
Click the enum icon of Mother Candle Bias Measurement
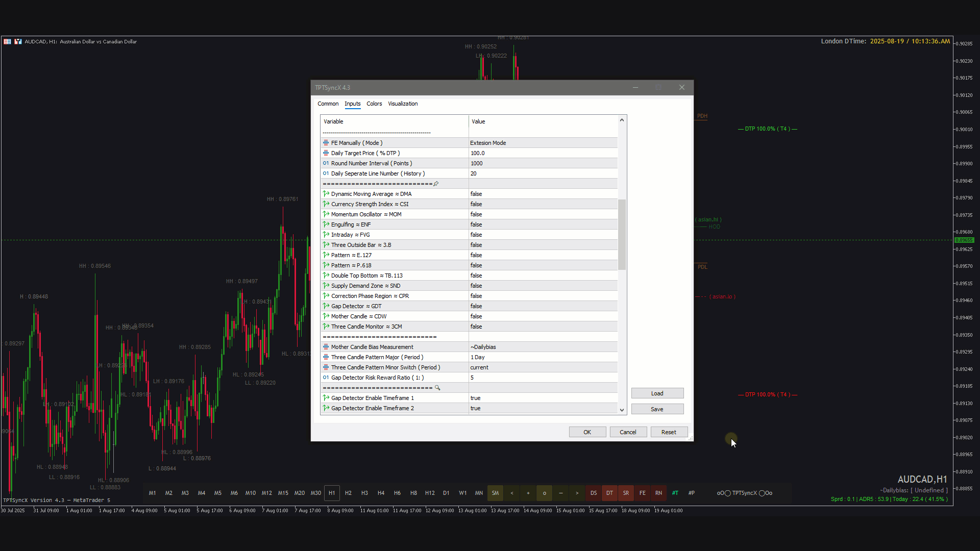(326, 347)
